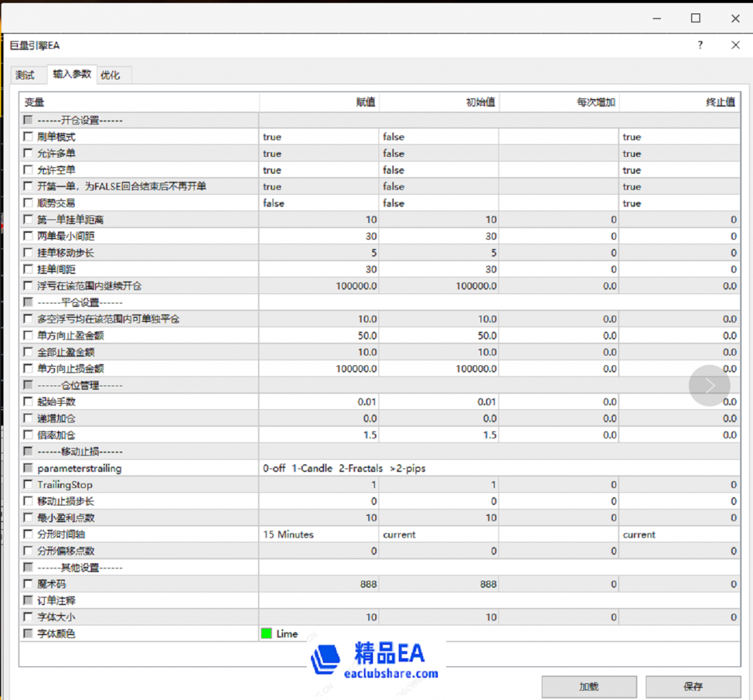Enable the checkbox for 魔术码
753x700 pixels.
[28, 584]
